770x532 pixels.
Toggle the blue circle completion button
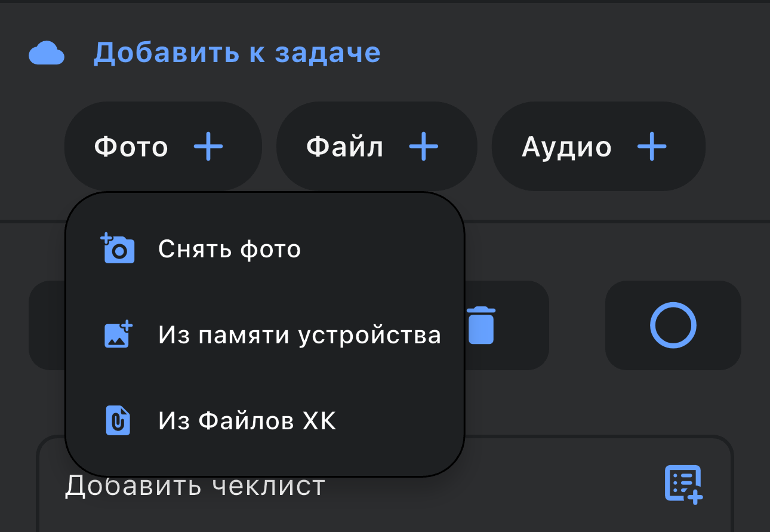tap(673, 325)
